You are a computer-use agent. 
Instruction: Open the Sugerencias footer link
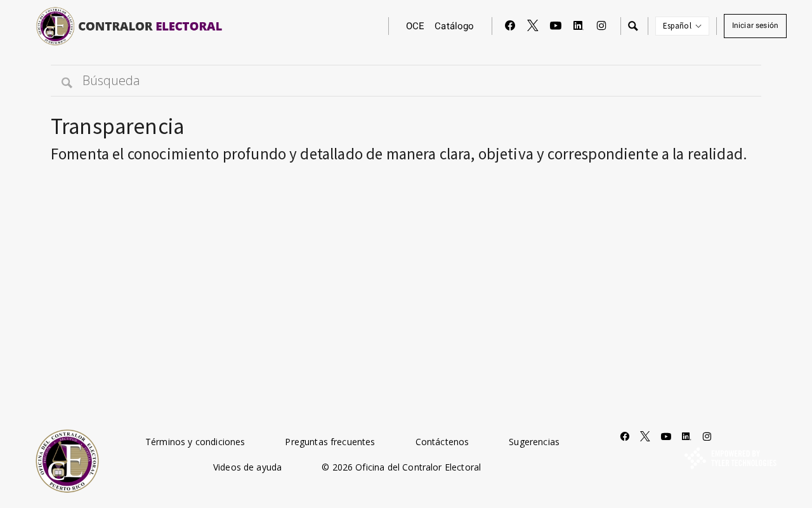534,442
